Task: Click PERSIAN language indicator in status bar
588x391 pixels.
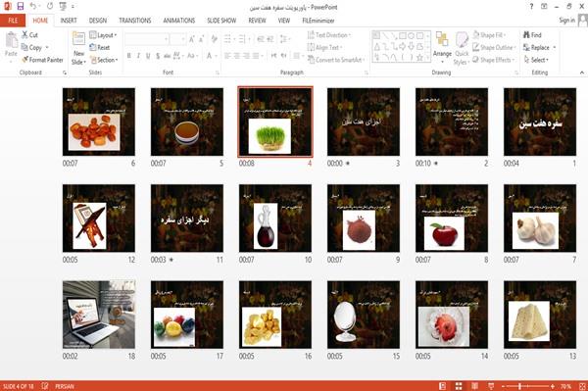Action: click(65, 386)
